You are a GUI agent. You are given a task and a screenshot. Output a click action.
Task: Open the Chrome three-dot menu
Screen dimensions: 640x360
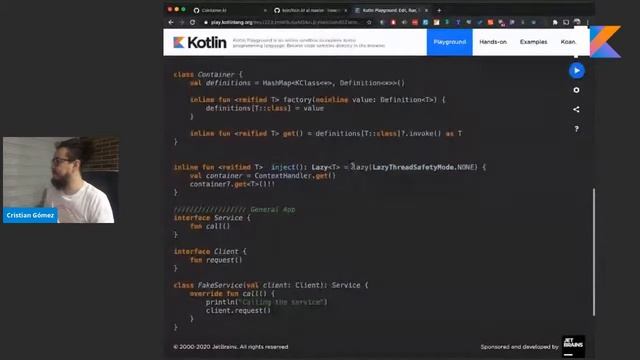[x=588, y=22]
